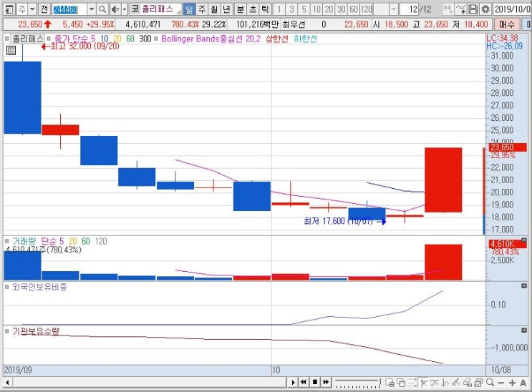
Task: Click the 2019/10/0 date field
Action: pos(512,9)
